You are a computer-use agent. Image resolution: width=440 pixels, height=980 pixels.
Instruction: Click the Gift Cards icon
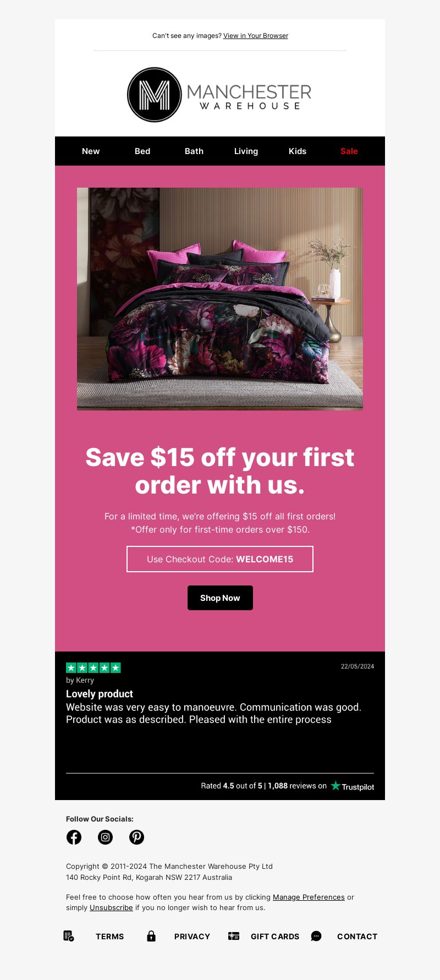234,936
